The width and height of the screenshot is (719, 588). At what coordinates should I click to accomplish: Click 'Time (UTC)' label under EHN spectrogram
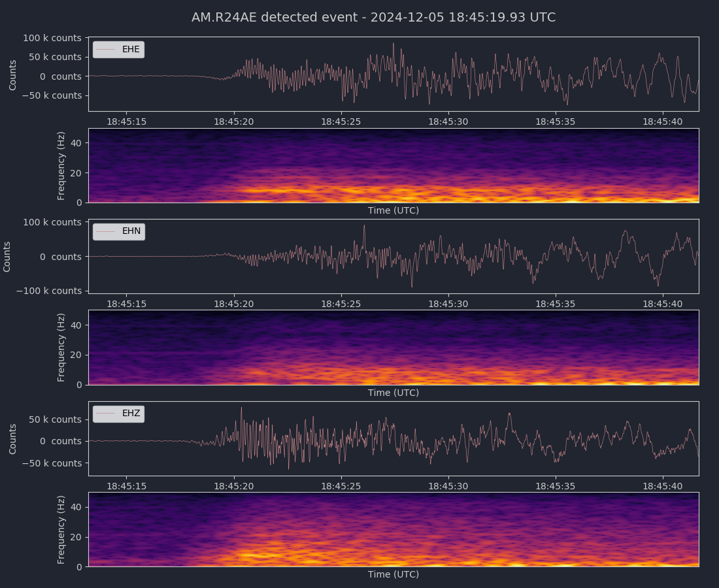click(x=393, y=393)
